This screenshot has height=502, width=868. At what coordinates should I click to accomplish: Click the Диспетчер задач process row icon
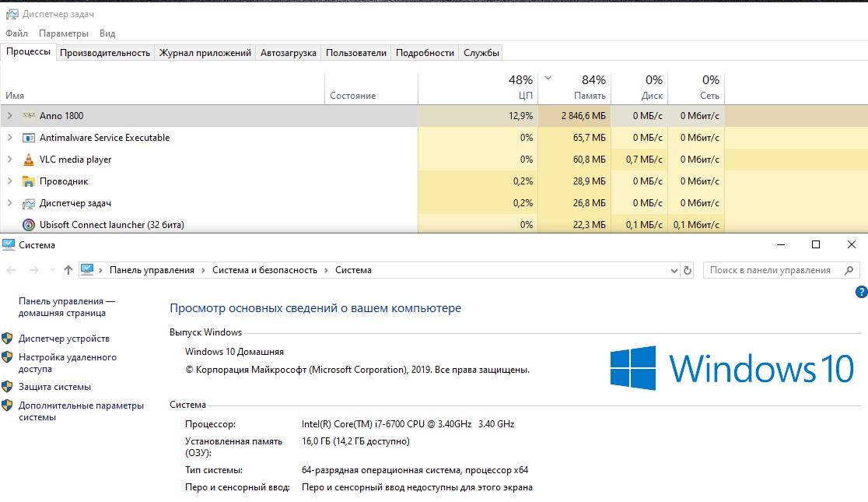(x=28, y=203)
